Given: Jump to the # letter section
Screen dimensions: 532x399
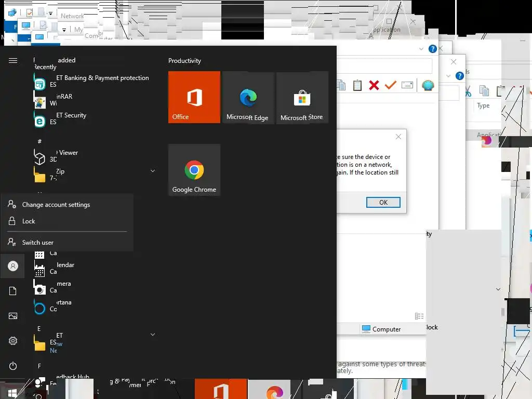Looking at the screenshot, I should [39, 141].
